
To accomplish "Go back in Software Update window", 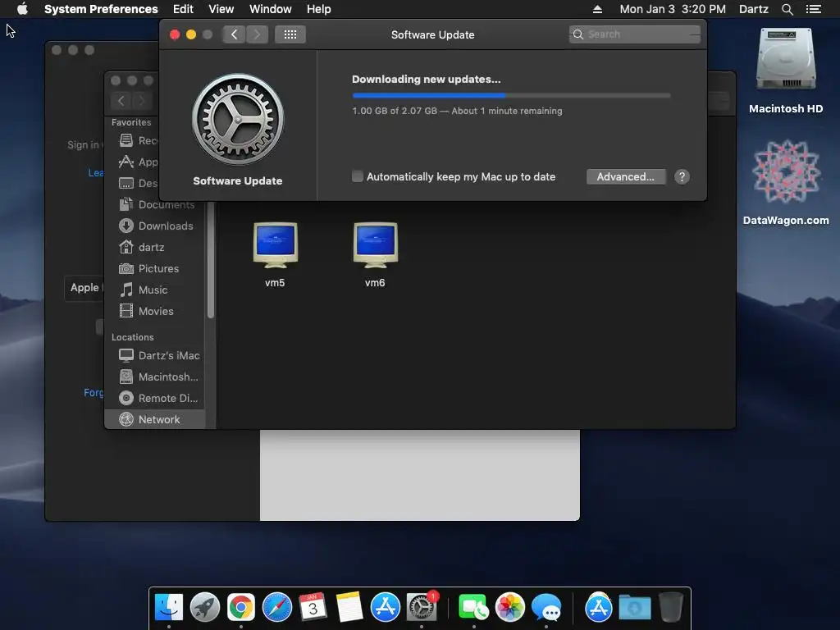I will [234, 34].
